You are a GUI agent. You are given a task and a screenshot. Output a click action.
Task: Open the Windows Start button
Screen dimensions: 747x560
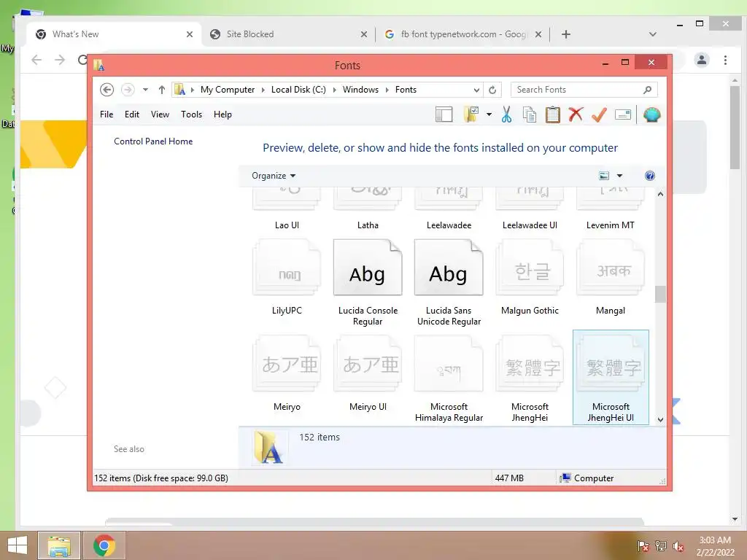tap(18, 545)
